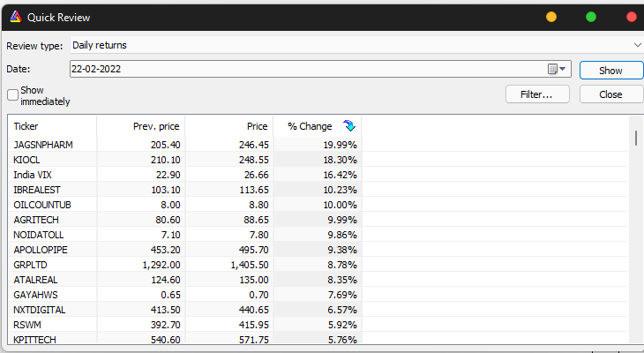
Task: Sort by the Ticker column header
Action: click(53, 126)
